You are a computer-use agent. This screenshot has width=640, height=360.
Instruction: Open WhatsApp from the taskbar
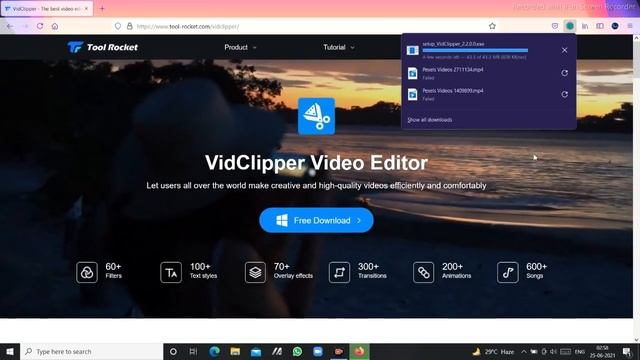(x=297, y=351)
